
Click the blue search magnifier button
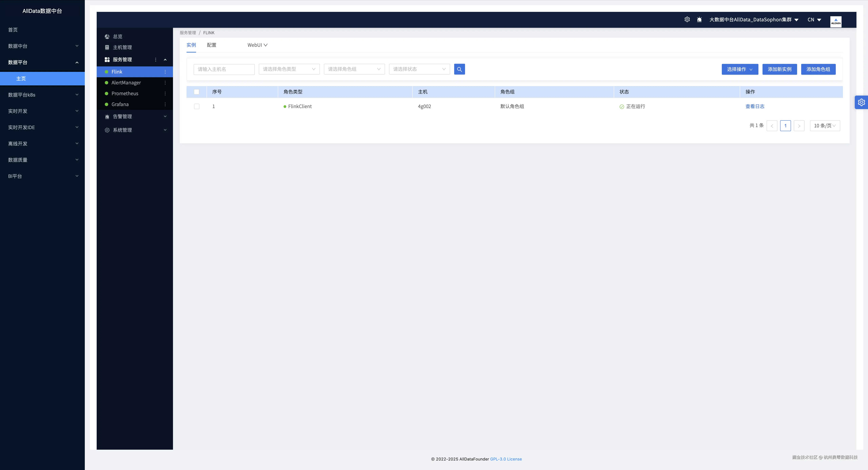(459, 69)
